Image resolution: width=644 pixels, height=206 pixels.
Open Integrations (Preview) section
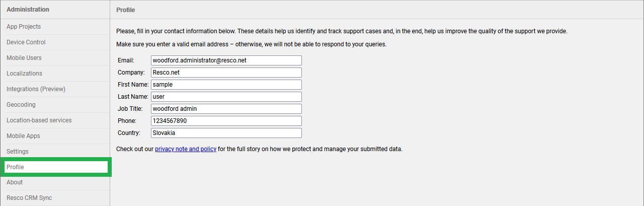pyautogui.click(x=36, y=89)
